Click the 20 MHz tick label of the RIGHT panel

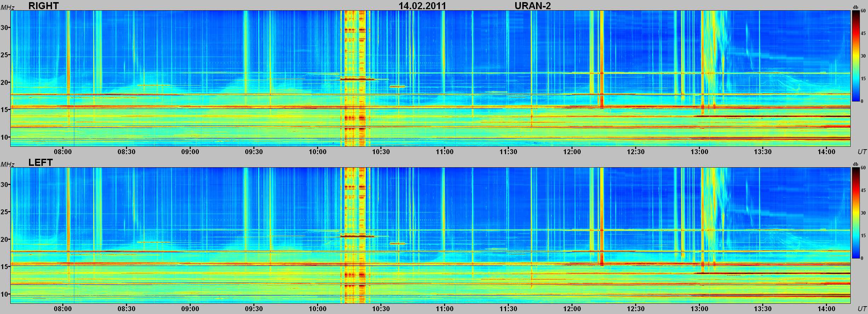[4, 82]
